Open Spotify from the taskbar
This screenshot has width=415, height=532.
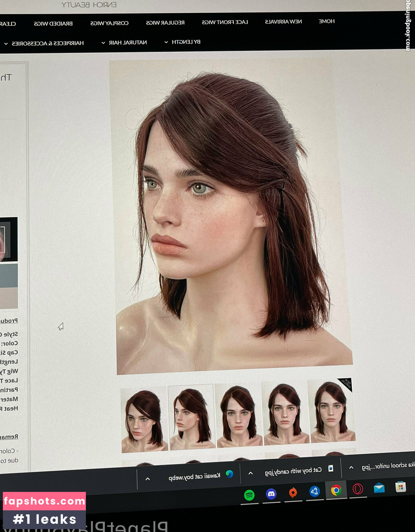249,495
